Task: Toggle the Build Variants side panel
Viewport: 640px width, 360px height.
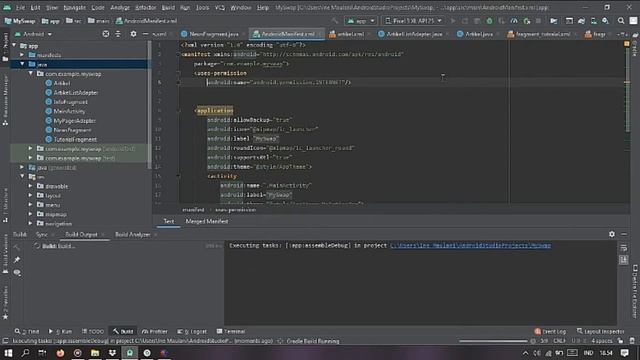Action: coord(5,254)
